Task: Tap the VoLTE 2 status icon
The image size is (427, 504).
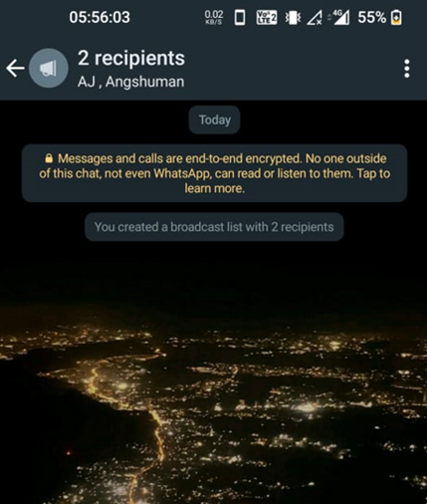Action: click(267, 17)
